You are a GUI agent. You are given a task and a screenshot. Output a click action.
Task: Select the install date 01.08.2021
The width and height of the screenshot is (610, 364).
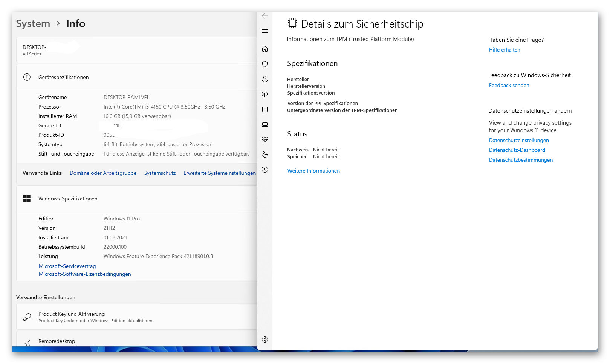(115, 237)
